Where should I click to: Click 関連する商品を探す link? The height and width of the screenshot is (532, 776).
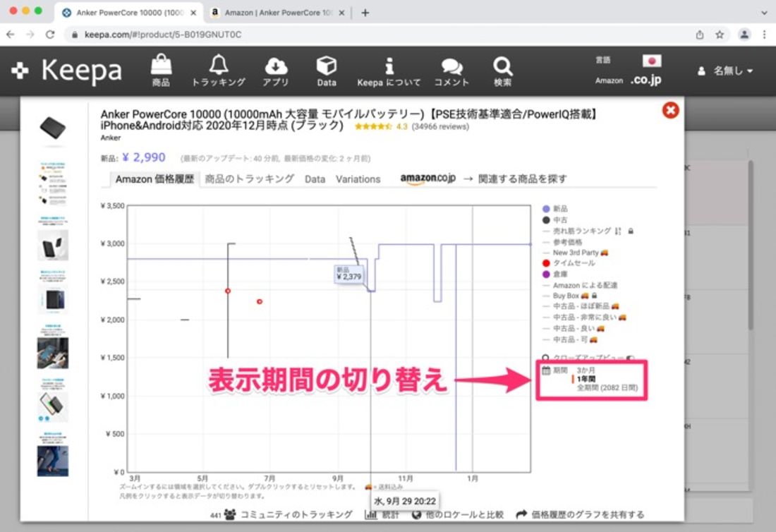point(522,179)
